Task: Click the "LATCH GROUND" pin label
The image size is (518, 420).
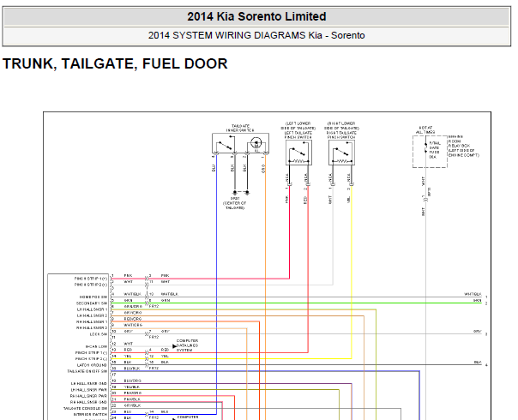Action: (x=92, y=365)
